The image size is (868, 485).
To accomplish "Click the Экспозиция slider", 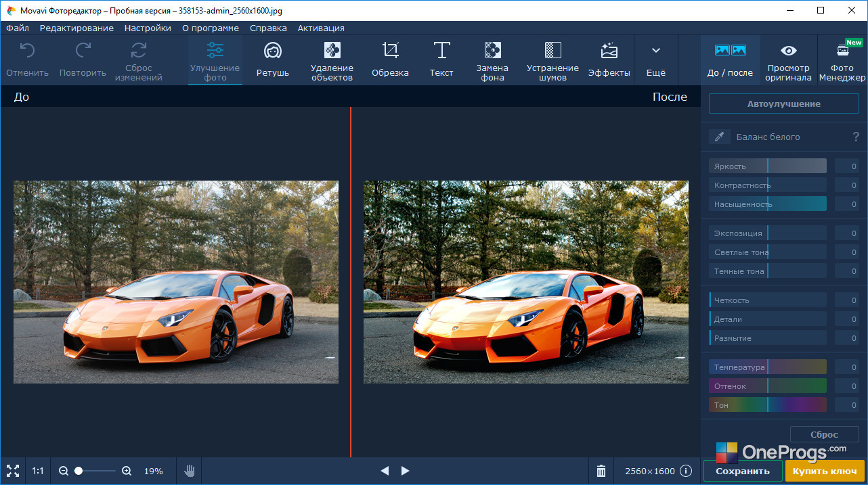I will coord(768,233).
